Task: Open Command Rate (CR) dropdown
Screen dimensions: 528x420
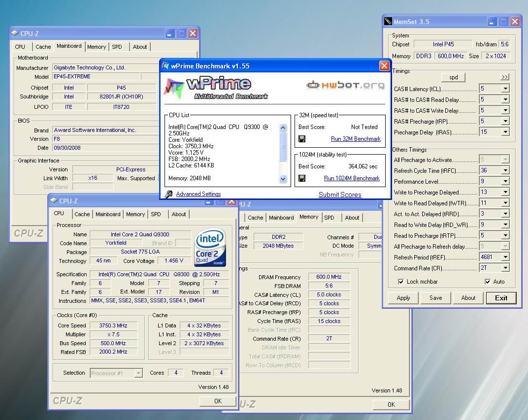Action: (x=505, y=268)
